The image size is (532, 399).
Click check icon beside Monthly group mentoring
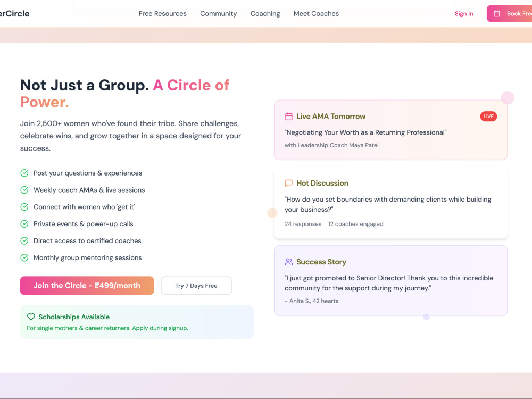(x=24, y=258)
